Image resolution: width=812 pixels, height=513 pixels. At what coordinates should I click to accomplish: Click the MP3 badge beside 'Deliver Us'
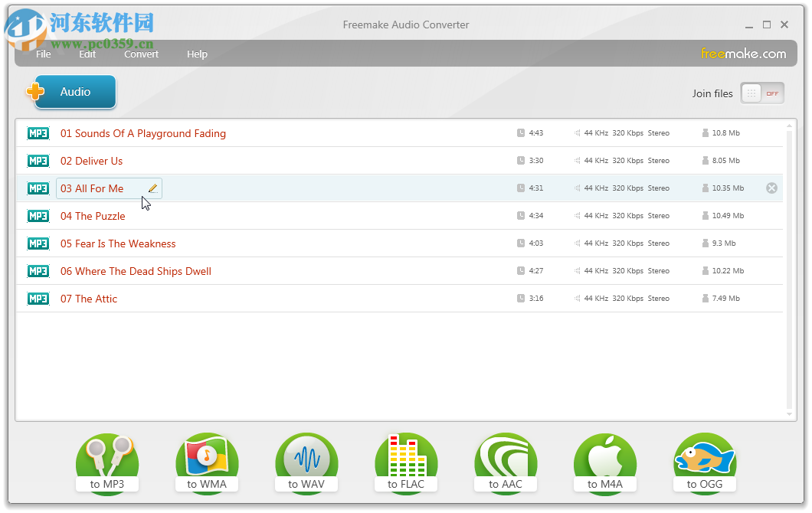pos(38,161)
